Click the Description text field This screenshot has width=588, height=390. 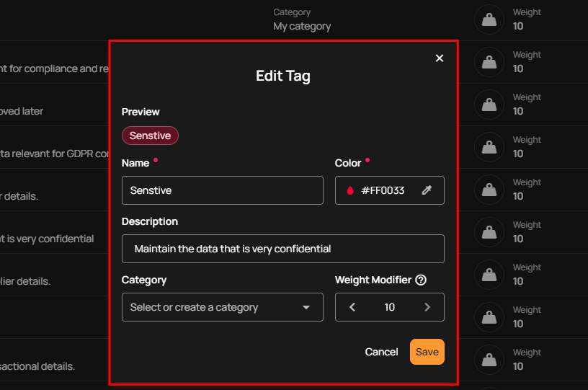[x=282, y=249]
